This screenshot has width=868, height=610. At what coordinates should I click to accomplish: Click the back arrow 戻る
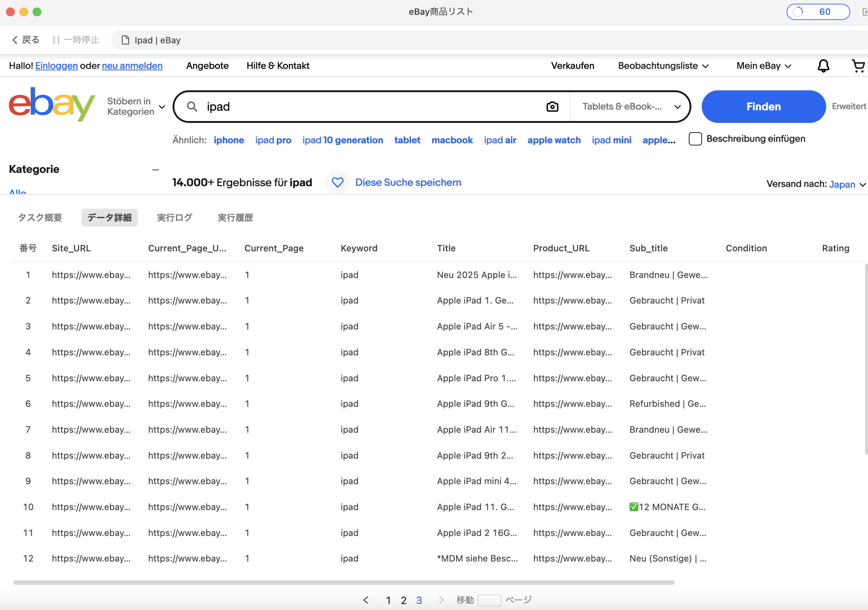point(26,40)
